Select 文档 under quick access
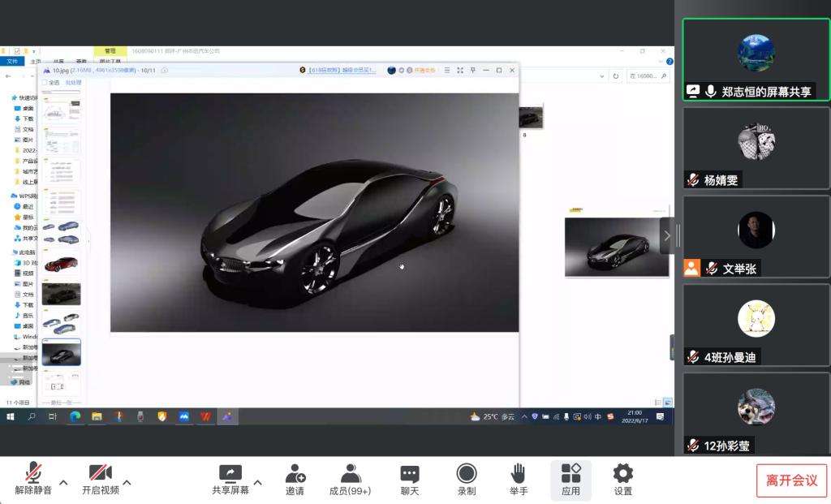 (24, 129)
